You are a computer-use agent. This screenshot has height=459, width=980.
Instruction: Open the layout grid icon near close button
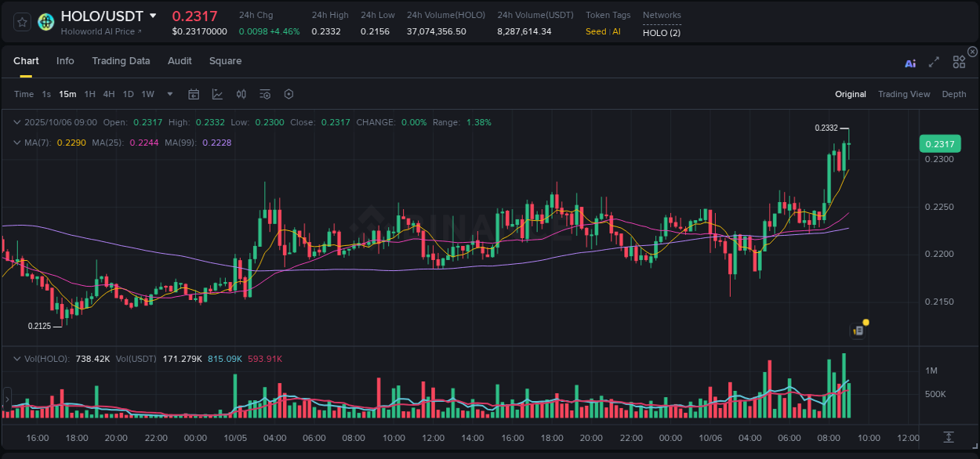click(x=959, y=61)
